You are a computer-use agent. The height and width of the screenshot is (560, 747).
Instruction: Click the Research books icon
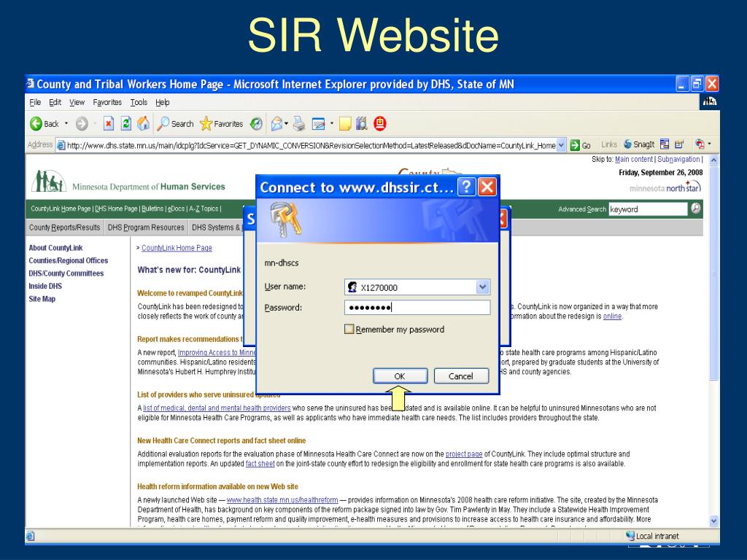pos(362,124)
